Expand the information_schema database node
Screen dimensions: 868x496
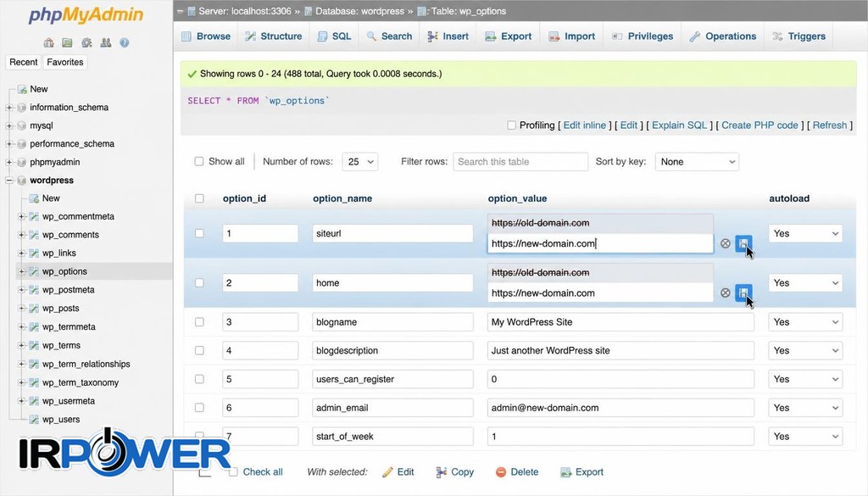[x=8, y=108]
